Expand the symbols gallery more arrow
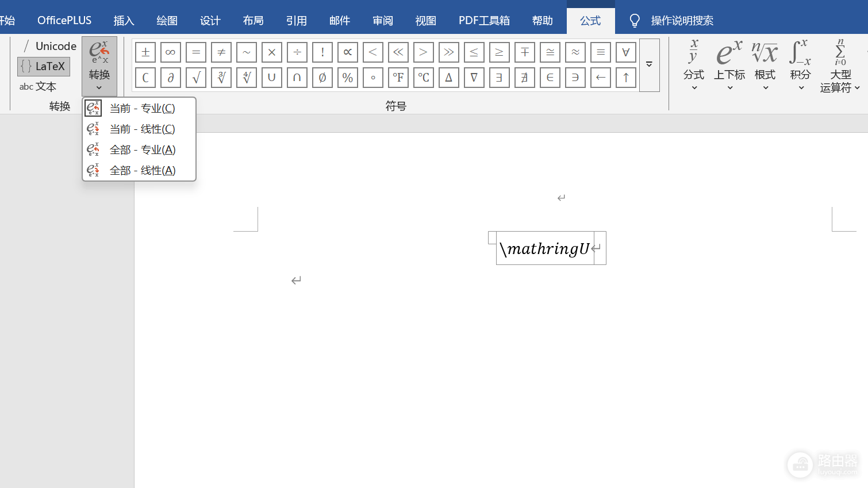This screenshot has height=488, width=868. [649, 65]
